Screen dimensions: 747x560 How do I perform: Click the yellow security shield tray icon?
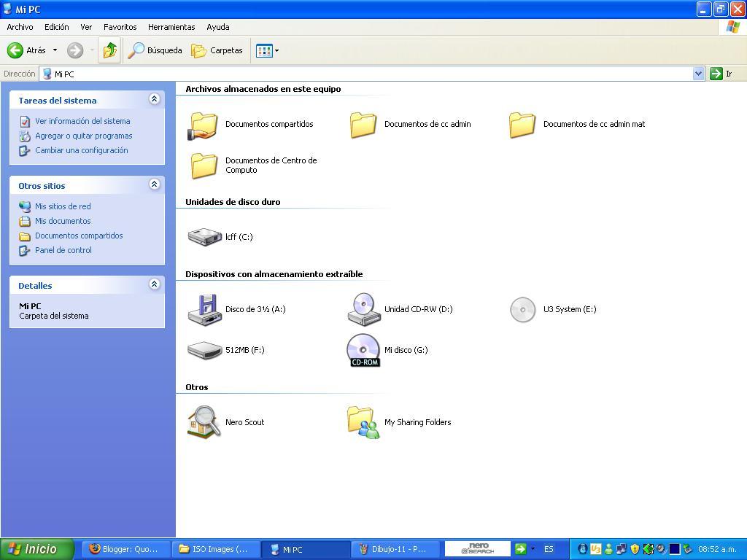point(635,549)
